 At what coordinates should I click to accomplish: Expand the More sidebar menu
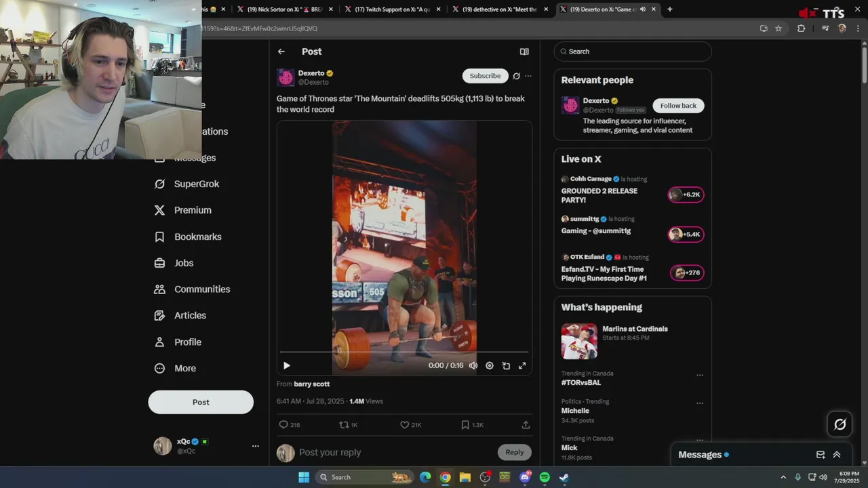[x=176, y=369]
